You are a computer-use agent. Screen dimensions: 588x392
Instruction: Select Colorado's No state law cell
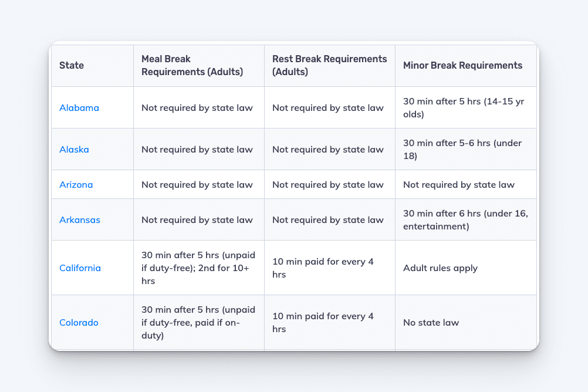[466, 323]
